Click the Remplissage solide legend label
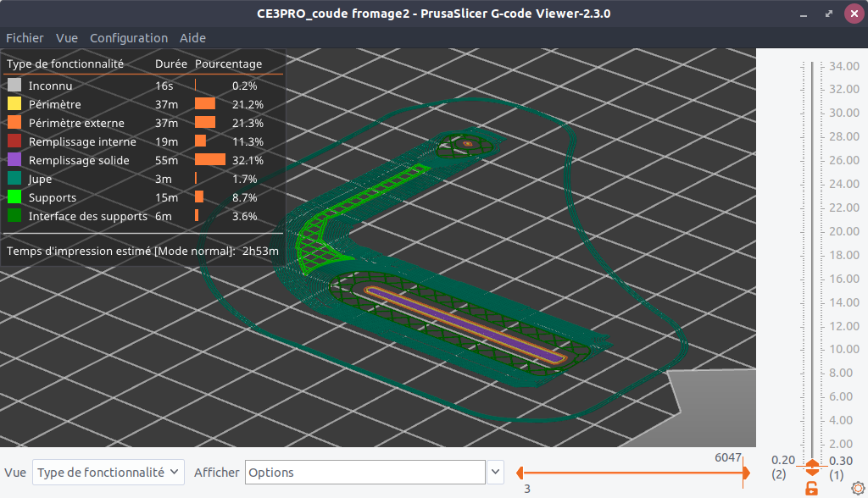Image resolution: width=868 pixels, height=498 pixels. click(79, 160)
